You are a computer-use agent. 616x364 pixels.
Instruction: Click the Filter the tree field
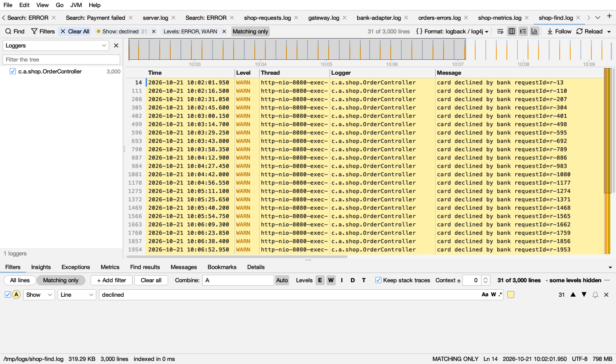pyautogui.click(x=61, y=59)
